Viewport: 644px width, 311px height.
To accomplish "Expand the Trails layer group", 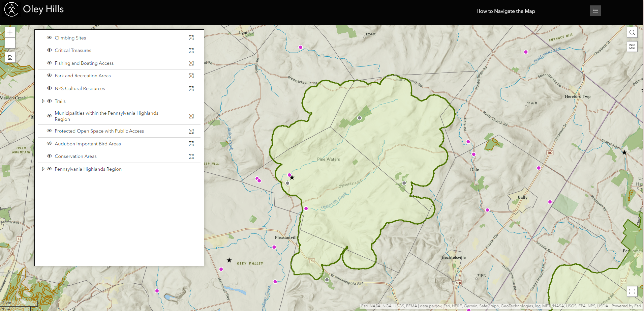I will coord(43,101).
